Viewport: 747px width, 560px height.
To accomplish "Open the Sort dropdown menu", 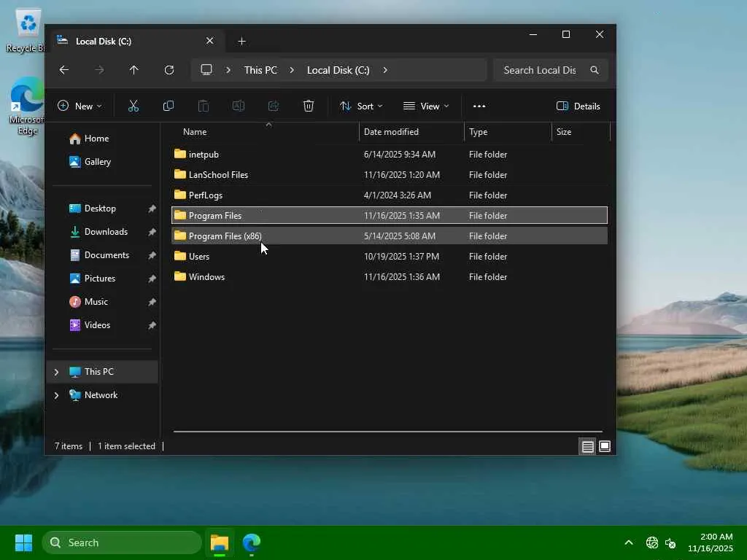I will coord(361,106).
